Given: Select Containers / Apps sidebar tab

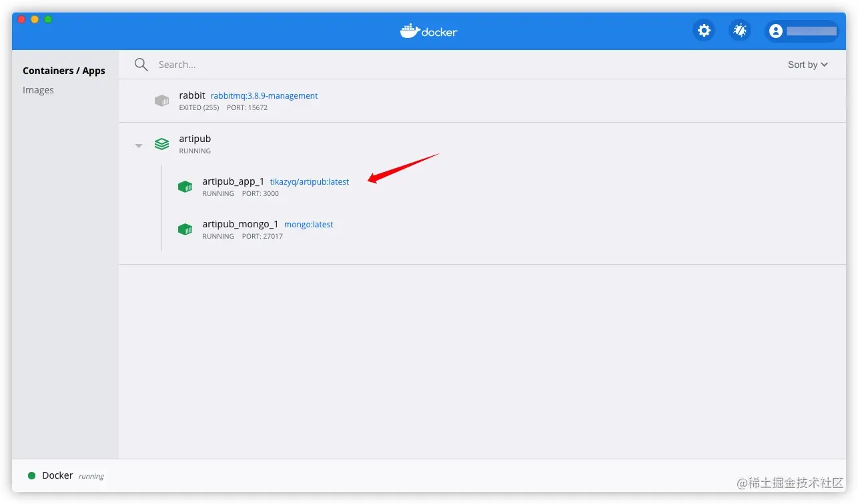Looking at the screenshot, I should point(64,71).
